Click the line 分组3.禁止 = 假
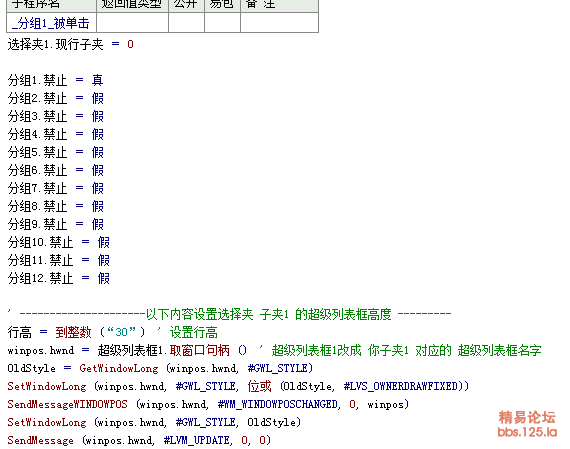Image resolution: width=570 pixels, height=449 pixels. coord(56,116)
